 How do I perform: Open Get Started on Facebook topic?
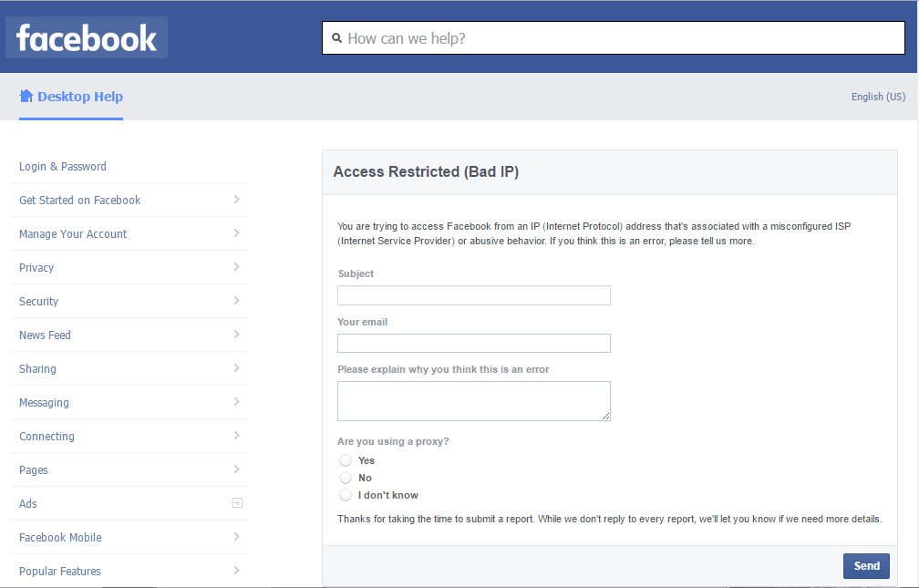79,200
